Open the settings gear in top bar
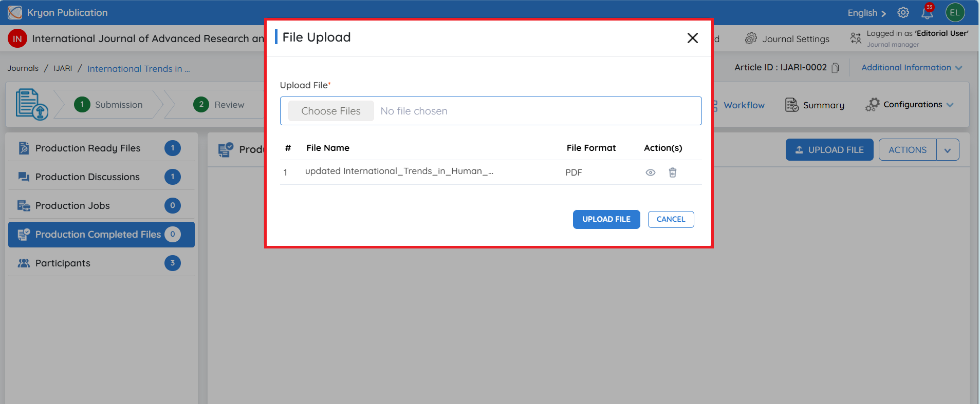The image size is (980, 404). [903, 12]
